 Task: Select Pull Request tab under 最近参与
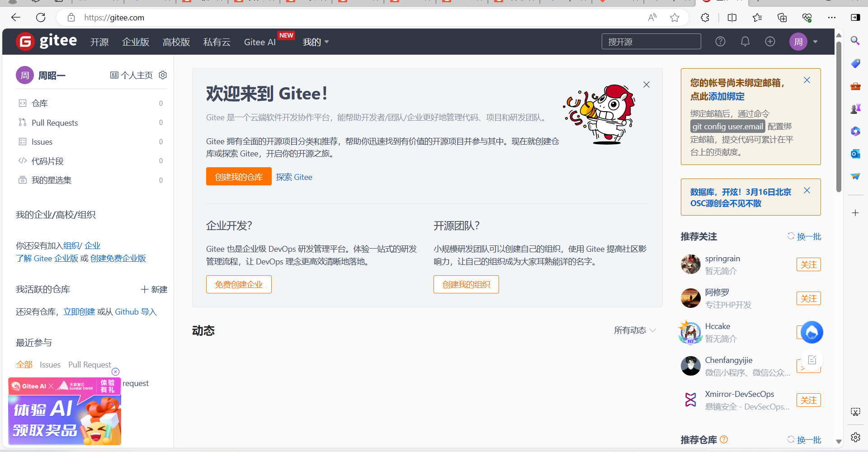(x=90, y=365)
